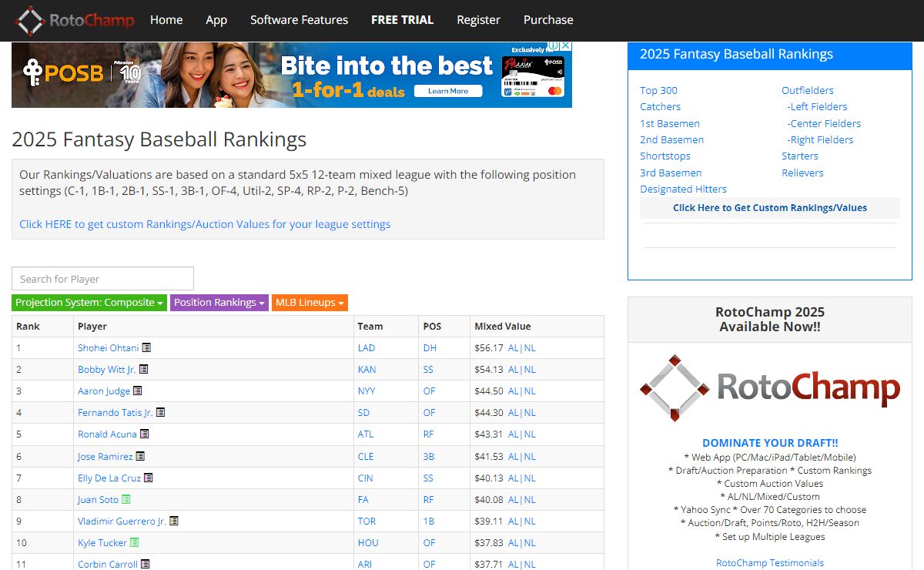
Task: Click DOMINATE YOUR DRAFT!! link
Action: (770, 443)
